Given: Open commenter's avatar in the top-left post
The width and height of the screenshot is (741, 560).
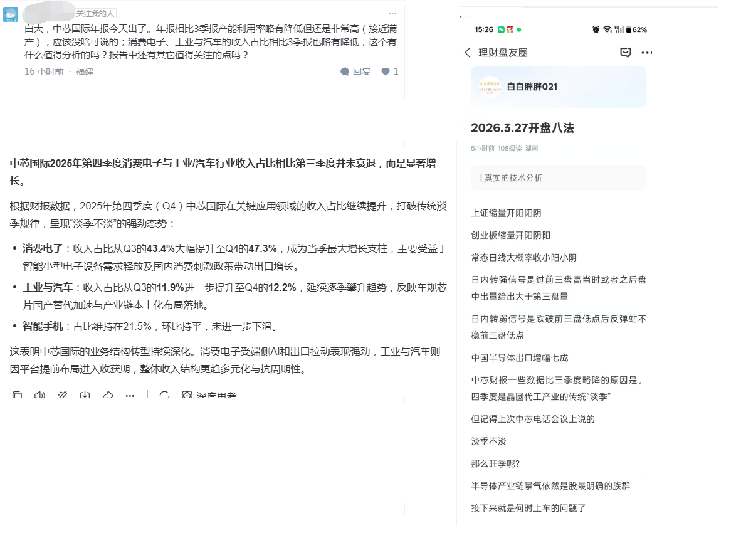Looking at the screenshot, I should tap(11, 14).
